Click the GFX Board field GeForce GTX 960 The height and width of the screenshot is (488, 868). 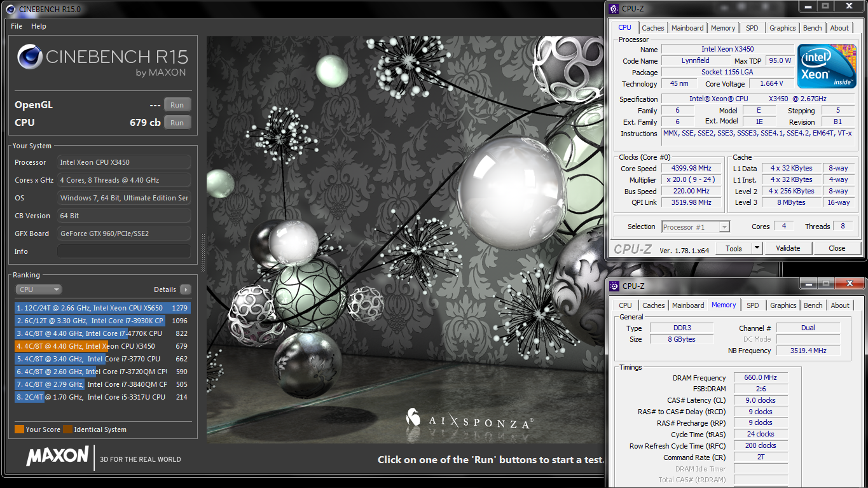(x=124, y=234)
